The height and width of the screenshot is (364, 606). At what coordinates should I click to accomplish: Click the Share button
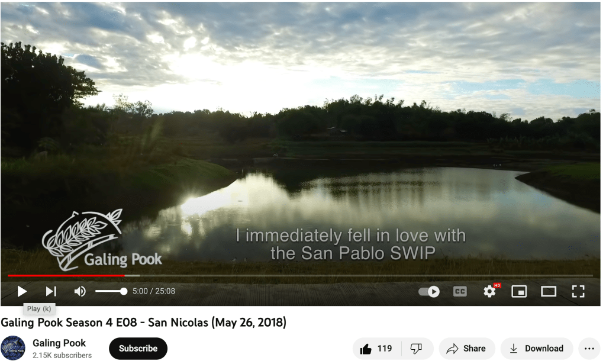tap(467, 349)
